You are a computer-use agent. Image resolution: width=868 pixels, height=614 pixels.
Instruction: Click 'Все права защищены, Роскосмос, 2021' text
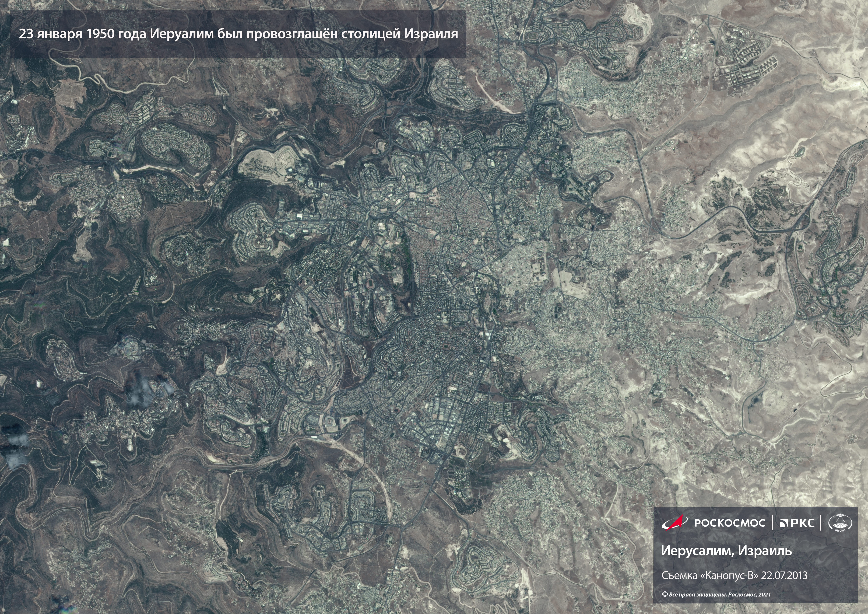tap(719, 595)
